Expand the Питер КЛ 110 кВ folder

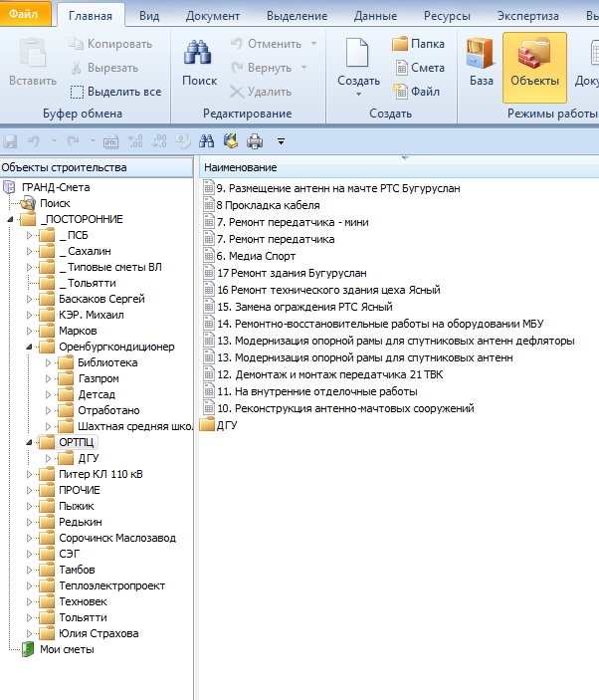tap(29, 475)
